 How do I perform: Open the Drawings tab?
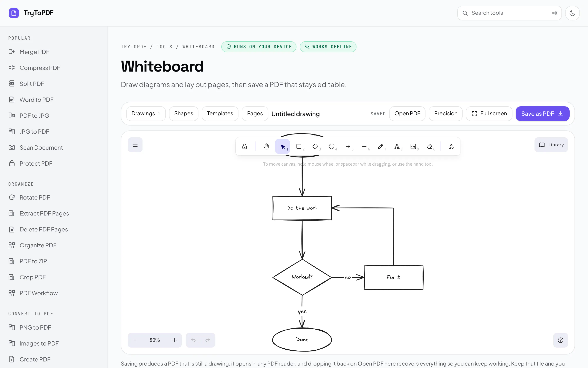click(x=146, y=114)
